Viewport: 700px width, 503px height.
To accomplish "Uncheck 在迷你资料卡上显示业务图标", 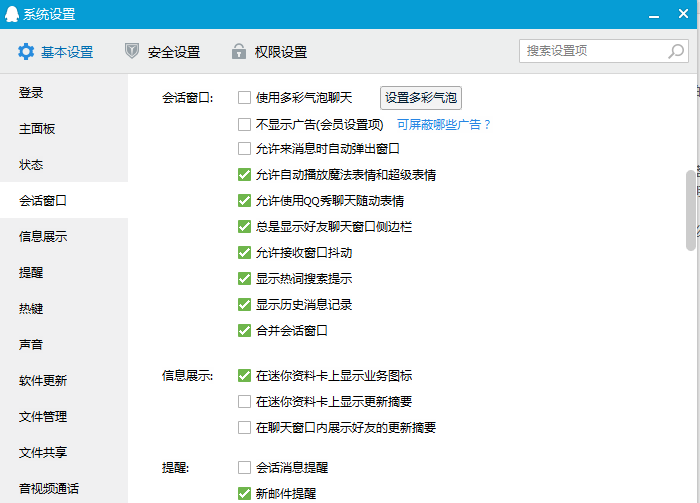I will 244,376.
